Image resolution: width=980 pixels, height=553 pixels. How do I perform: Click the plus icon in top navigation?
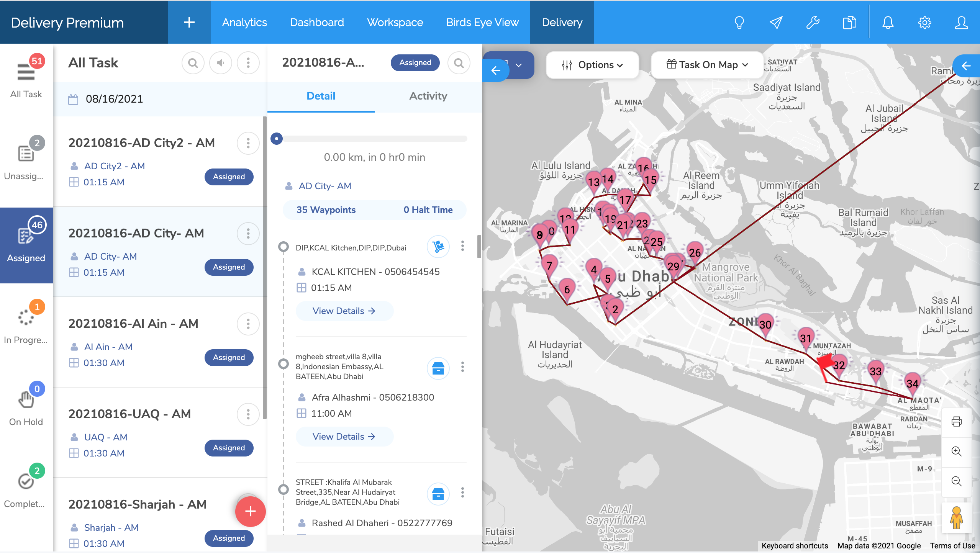pos(189,22)
